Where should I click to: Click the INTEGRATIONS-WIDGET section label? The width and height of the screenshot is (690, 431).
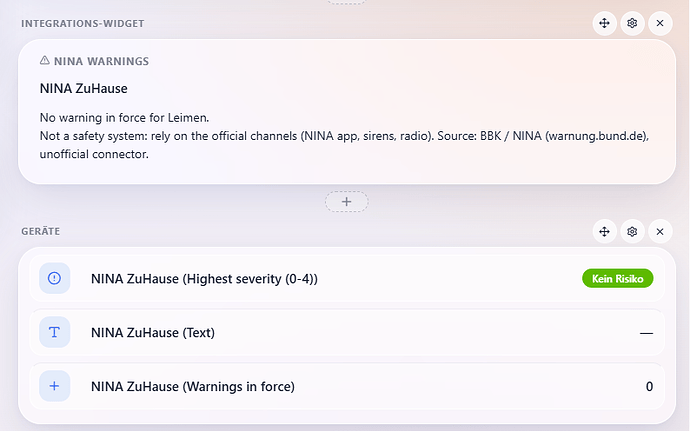[83, 23]
